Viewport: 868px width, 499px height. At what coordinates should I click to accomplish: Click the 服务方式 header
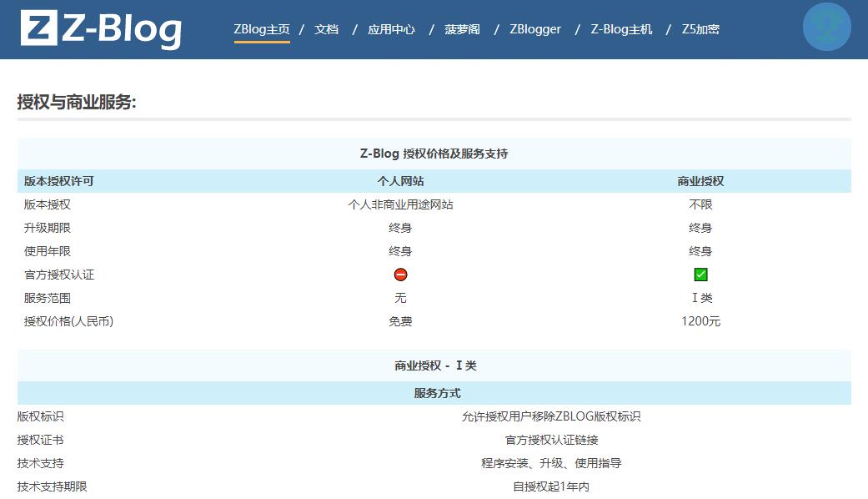coord(437,393)
